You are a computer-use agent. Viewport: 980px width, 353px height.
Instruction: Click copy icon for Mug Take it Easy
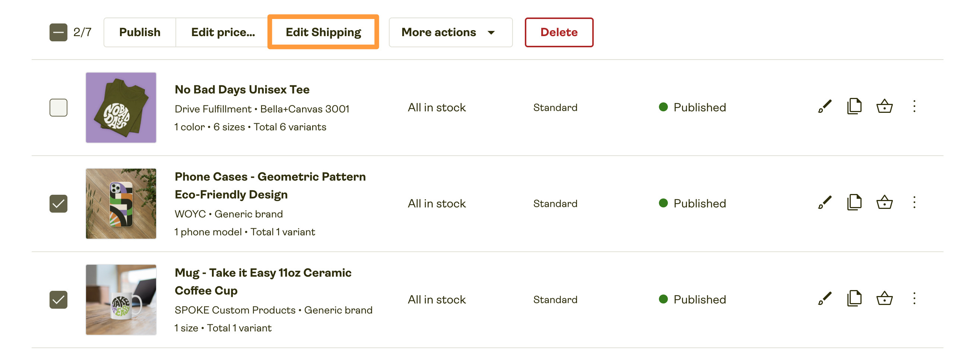click(x=854, y=299)
